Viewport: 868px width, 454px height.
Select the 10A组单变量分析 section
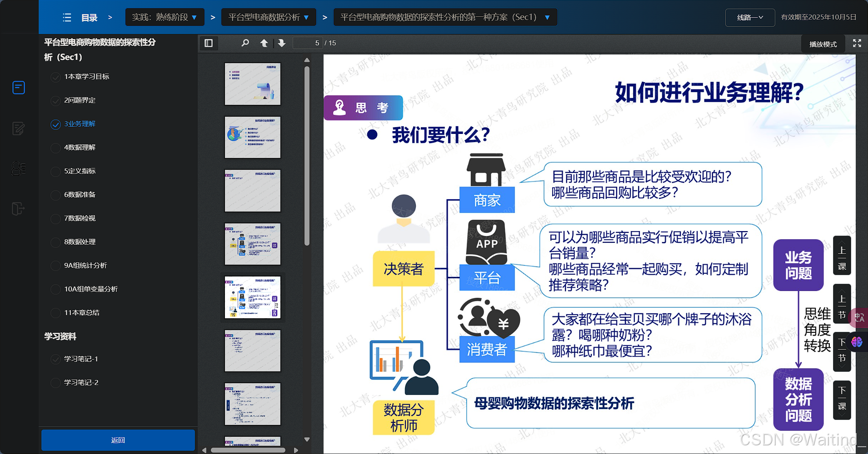point(91,289)
